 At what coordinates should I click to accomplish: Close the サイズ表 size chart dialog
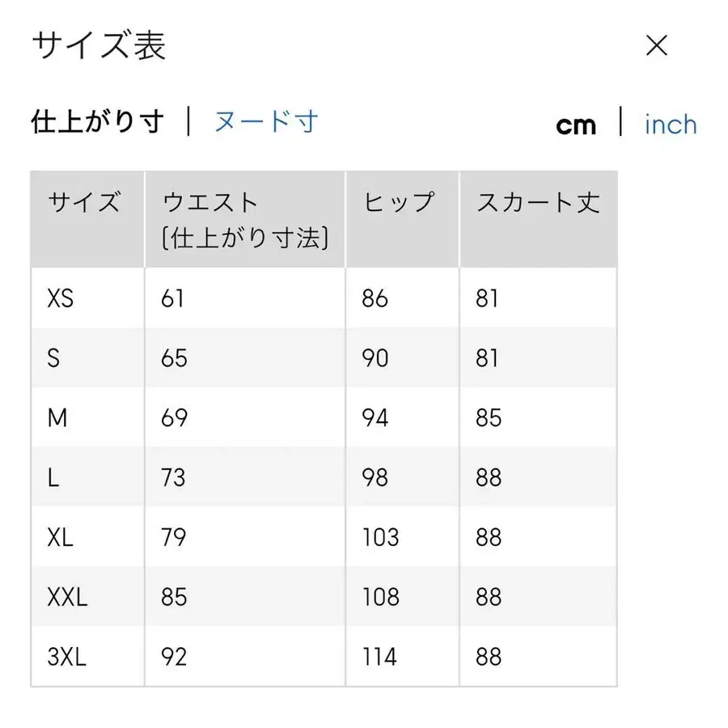(x=657, y=46)
